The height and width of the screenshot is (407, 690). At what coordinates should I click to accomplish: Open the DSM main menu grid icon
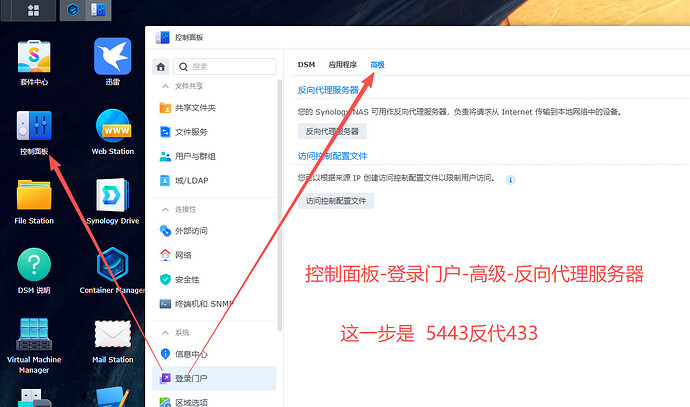pos(32,10)
